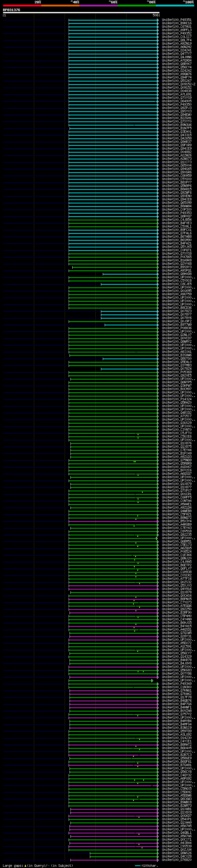Click the query end position 506
This screenshot has height=868, width=197.
coord(155,15)
